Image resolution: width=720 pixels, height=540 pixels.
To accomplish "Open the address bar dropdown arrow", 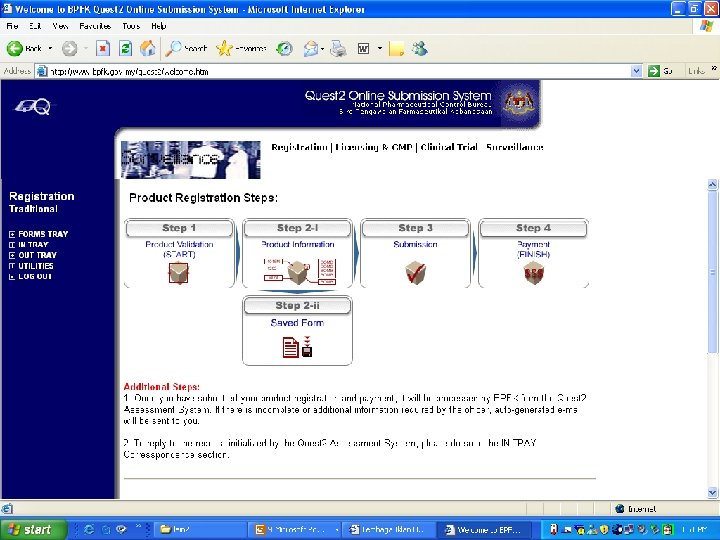I will [x=636, y=71].
